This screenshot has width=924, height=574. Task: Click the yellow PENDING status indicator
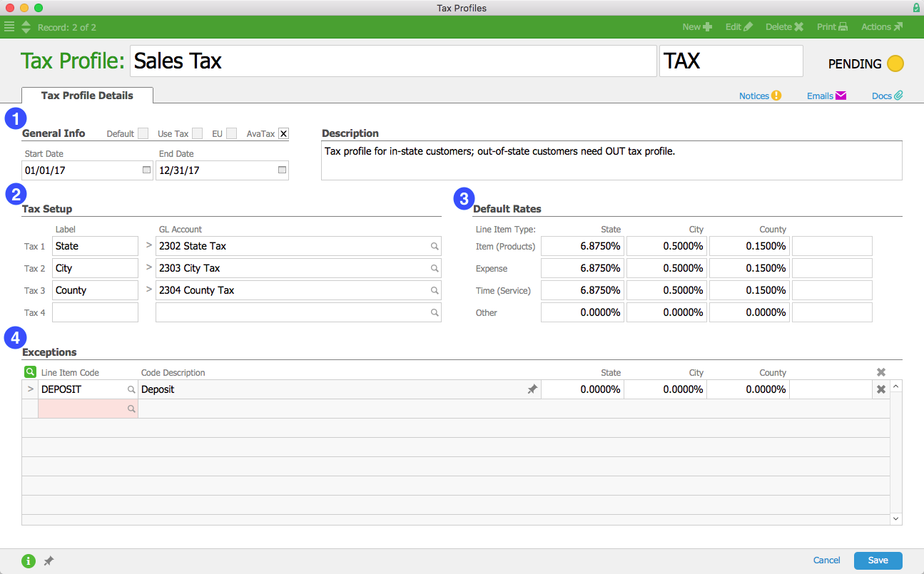coord(895,63)
